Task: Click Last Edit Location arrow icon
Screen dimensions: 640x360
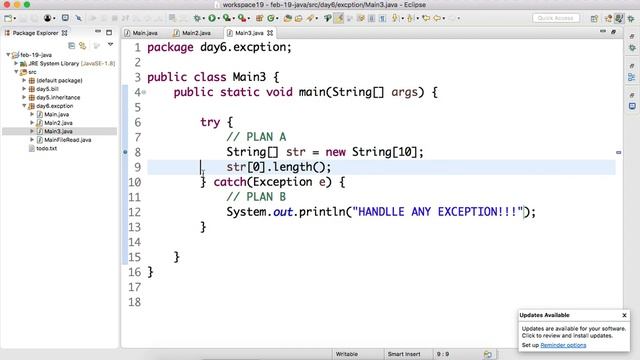Action: pyautogui.click(x=426, y=18)
